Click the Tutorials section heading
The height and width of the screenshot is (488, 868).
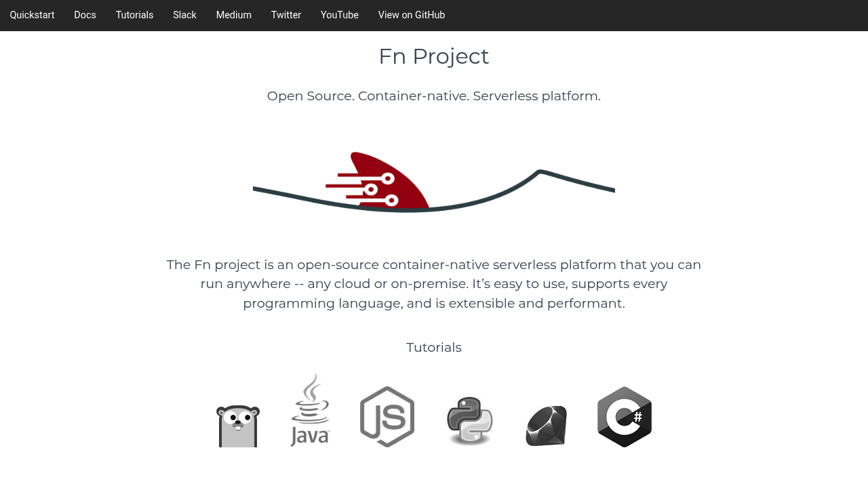(433, 348)
